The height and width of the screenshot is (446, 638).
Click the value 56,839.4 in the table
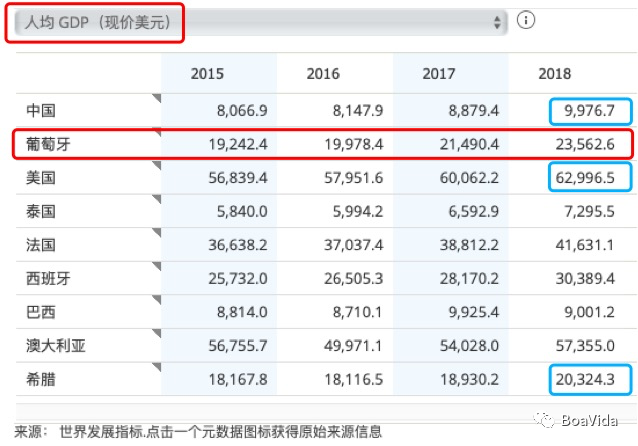point(238,178)
